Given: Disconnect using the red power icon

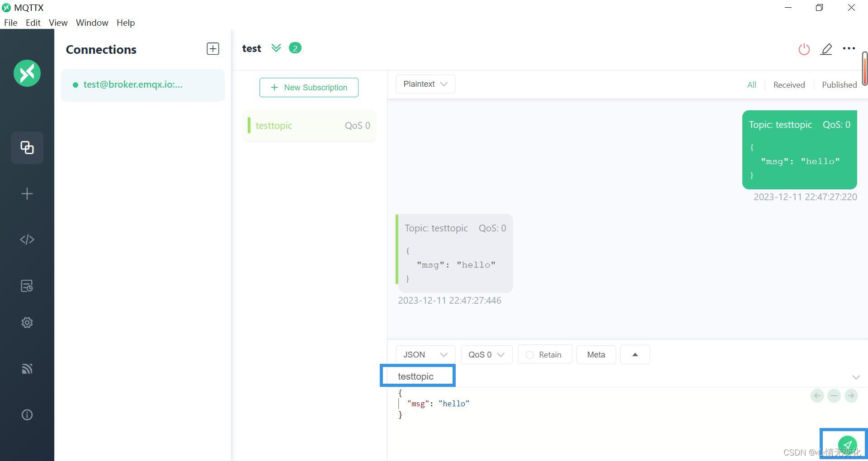Looking at the screenshot, I should coord(804,49).
